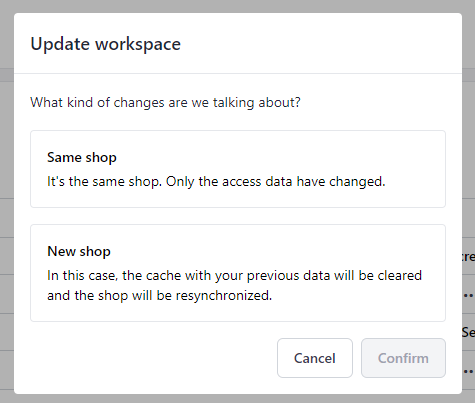Click the dimmed backdrop below the dialog
Viewport: 475px width, 403px height.
237,399
